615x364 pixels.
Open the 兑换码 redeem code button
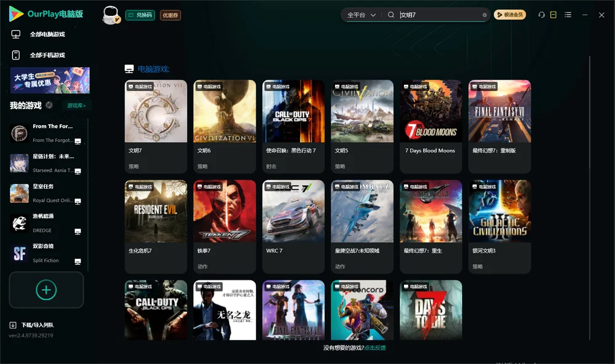click(x=140, y=15)
